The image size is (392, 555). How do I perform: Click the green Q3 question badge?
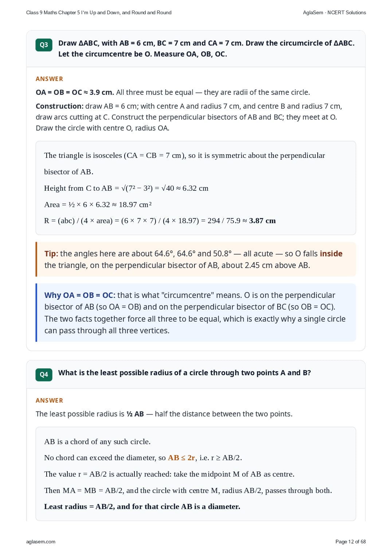[44, 45]
